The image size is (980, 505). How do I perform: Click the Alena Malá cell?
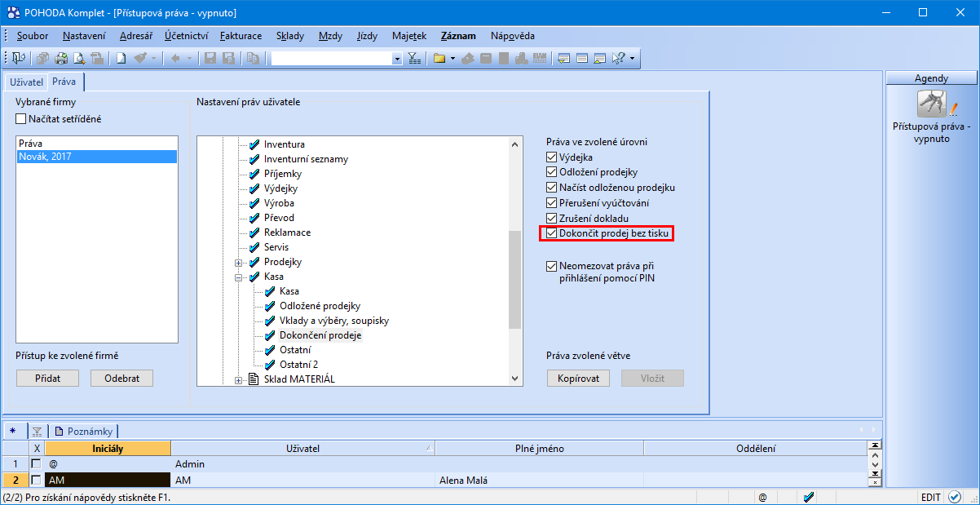540,481
